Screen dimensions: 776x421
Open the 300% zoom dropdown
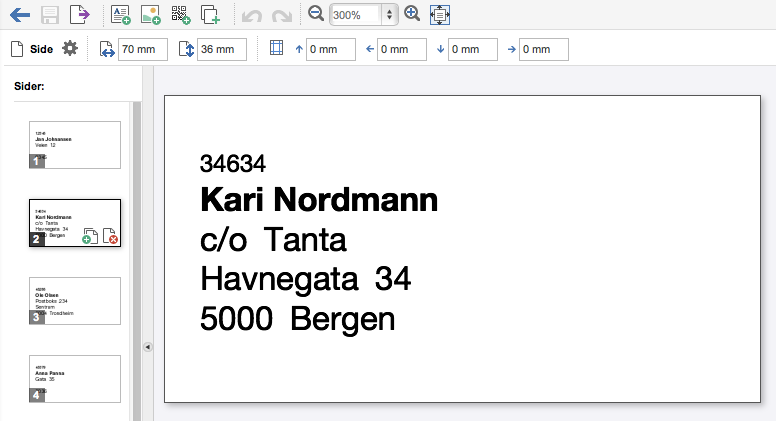(389, 15)
